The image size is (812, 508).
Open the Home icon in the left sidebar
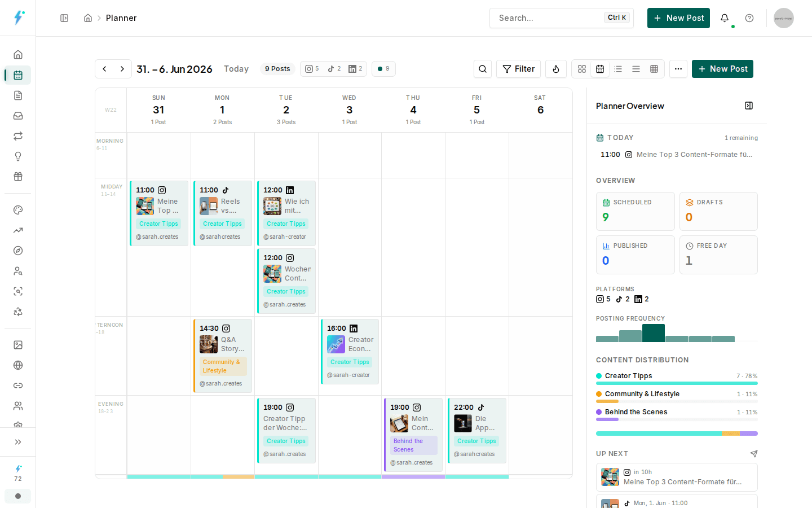(x=18, y=55)
